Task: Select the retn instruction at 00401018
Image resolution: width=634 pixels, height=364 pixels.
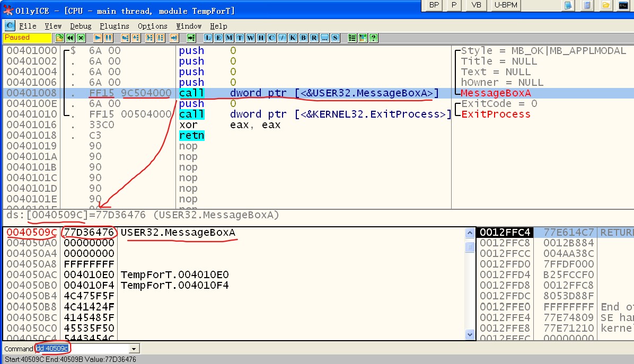Action: pyautogui.click(x=191, y=136)
